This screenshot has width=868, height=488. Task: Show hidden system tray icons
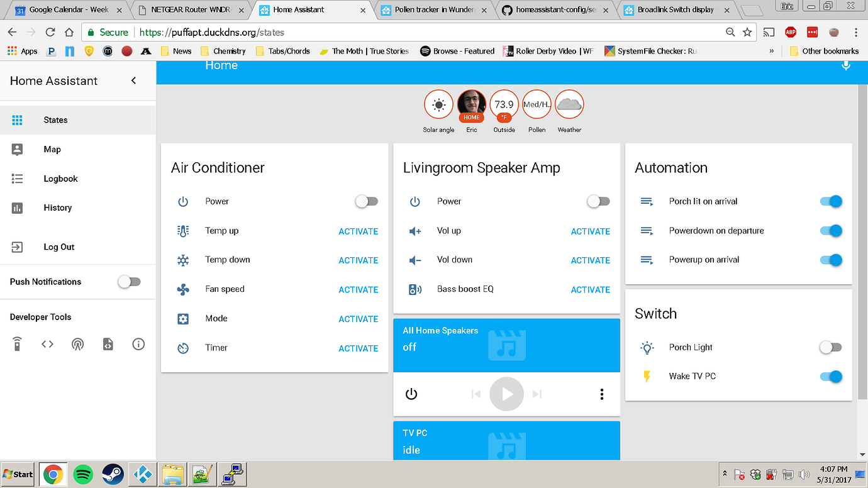tap(725, 474)
